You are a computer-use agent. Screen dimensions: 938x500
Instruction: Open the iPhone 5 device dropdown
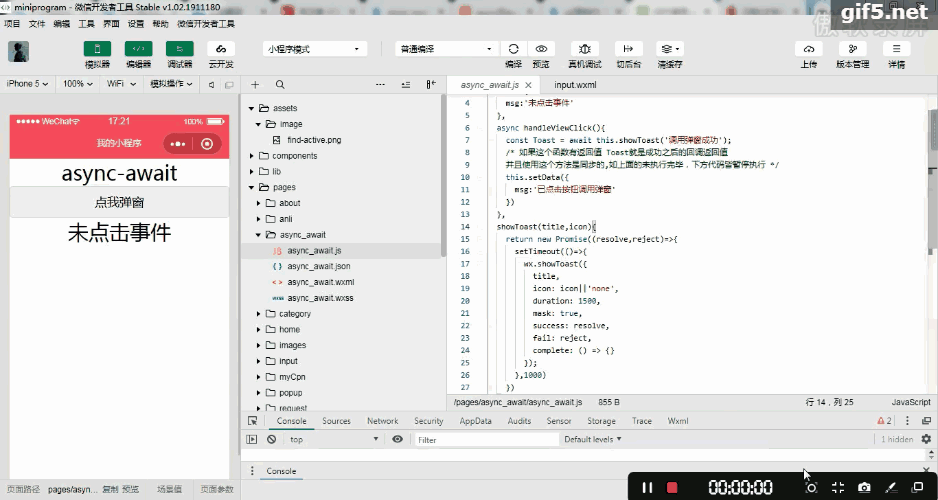point(28,84)
